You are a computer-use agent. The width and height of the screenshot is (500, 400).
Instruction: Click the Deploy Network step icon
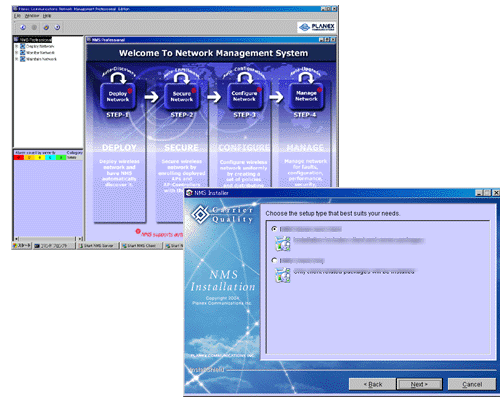tap(118, 96)
